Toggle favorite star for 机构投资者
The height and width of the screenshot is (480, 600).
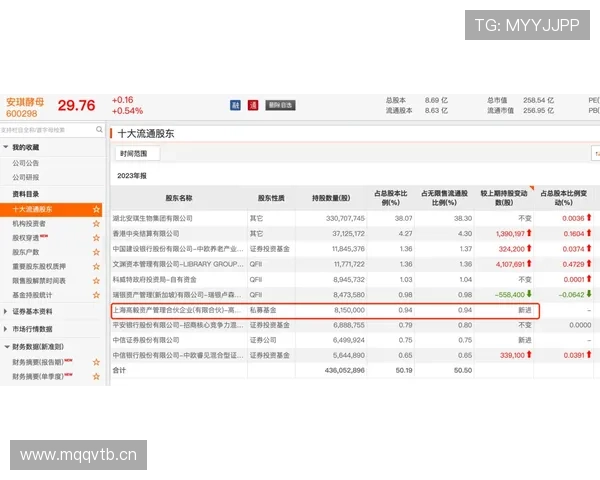(x=96, y=224)
